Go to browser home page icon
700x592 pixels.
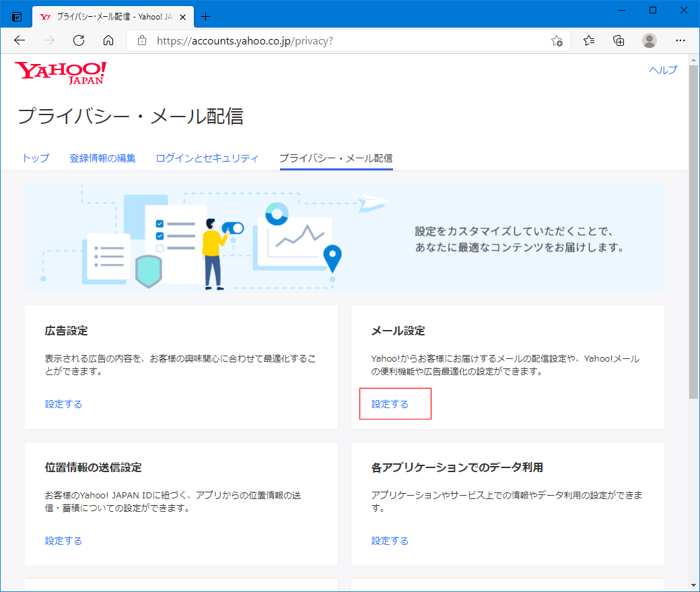(x=108, y=40)
